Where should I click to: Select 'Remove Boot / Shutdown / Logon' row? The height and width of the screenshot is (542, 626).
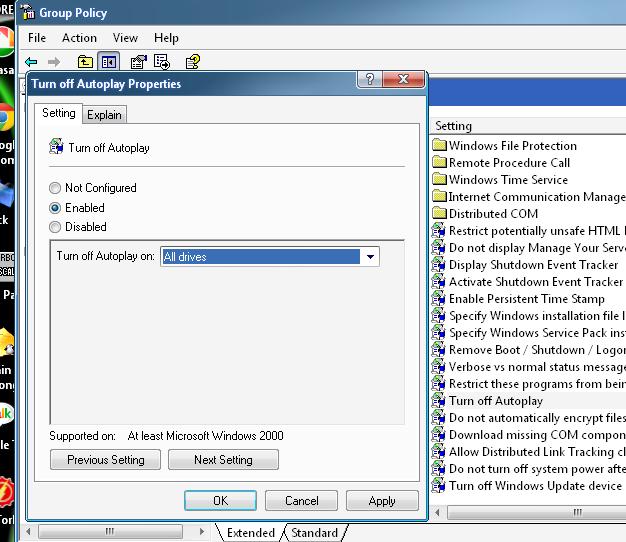(x=529, y=350)
